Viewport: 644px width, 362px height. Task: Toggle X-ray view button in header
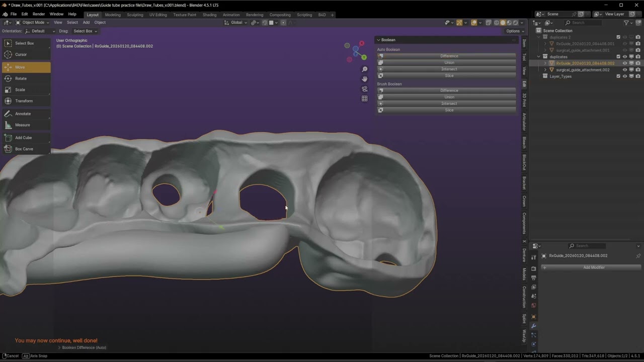(x=489, y=23)
